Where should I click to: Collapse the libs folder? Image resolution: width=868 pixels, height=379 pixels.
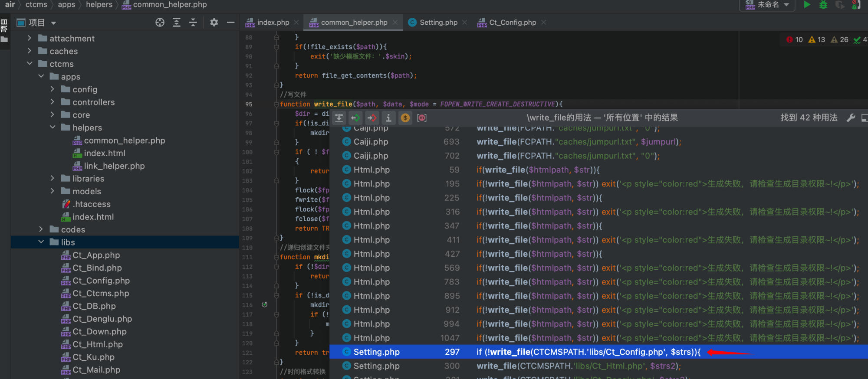tap(41, 242)
